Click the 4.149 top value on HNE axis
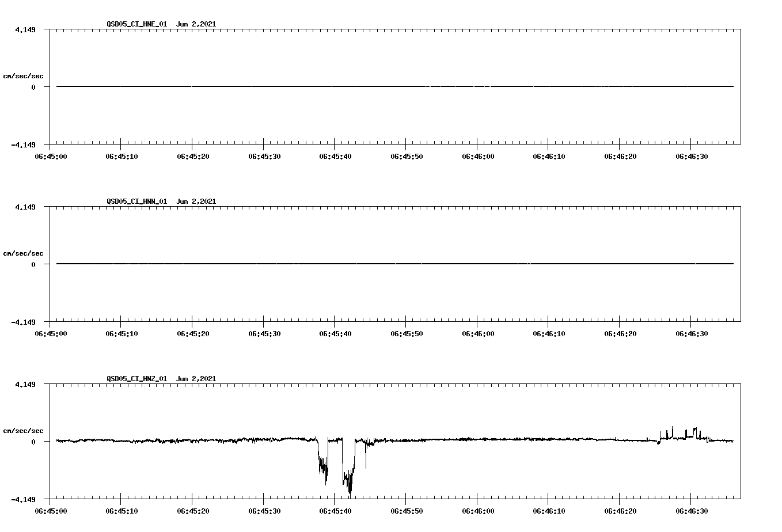Viewport: 782px width, 532px height. pyautogui.click(x=25, y=29)
